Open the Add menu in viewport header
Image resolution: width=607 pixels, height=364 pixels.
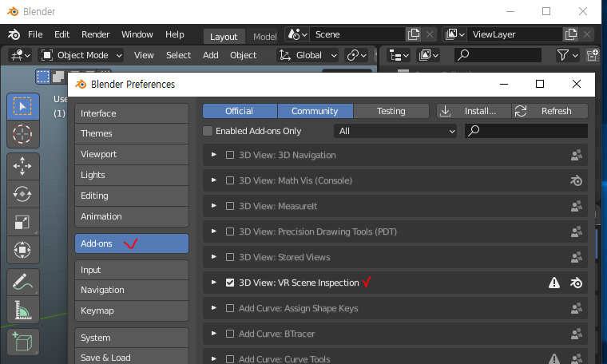pos(211,55)
